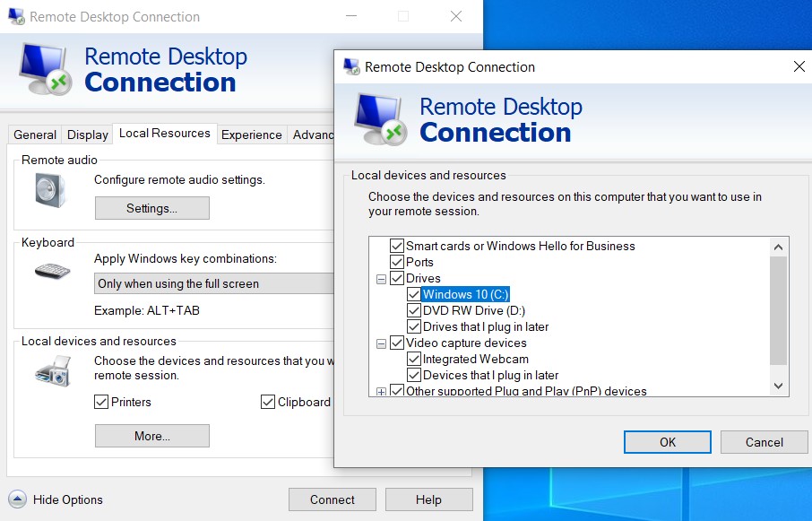Click the Hide Options arrow icon
Viewport: 812px width, 521px height.
point(17,499)
